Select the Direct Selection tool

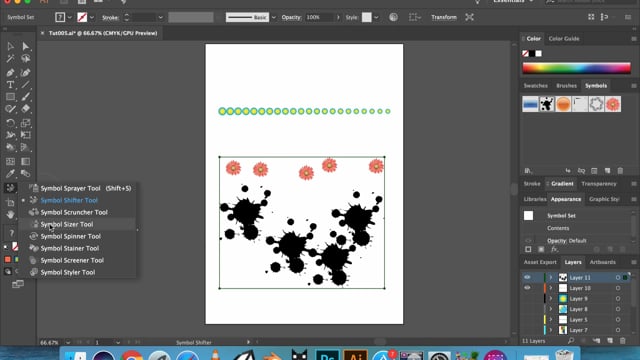[25, 46]
